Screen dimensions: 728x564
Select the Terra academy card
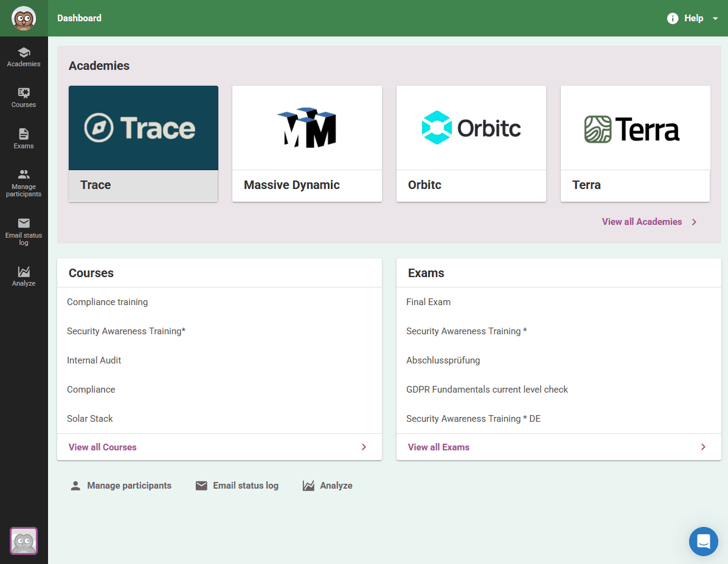point(635,143)
